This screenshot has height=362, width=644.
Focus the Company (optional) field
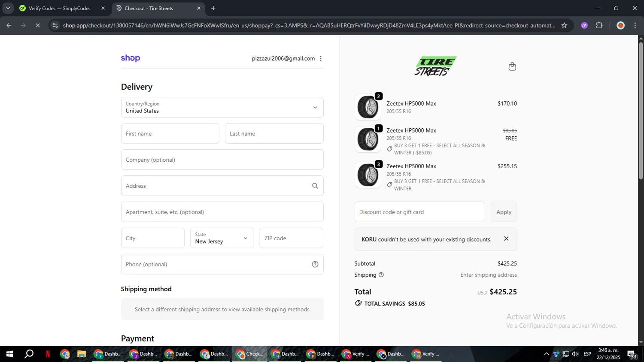[222, 160]
